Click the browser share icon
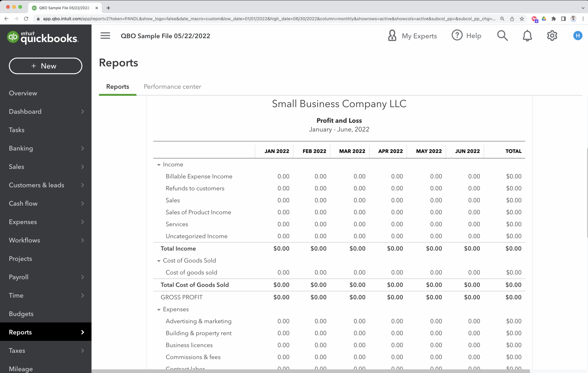 [512, 19]
